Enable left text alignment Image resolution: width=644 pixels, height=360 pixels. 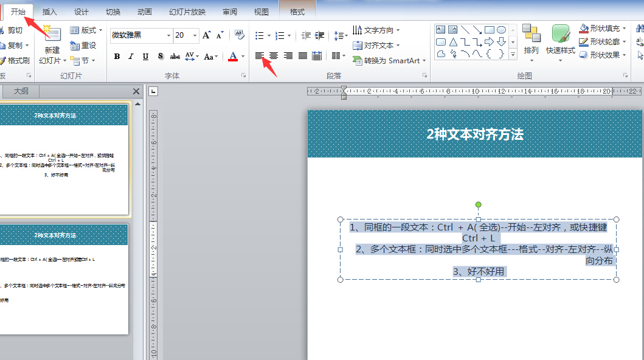260,56
